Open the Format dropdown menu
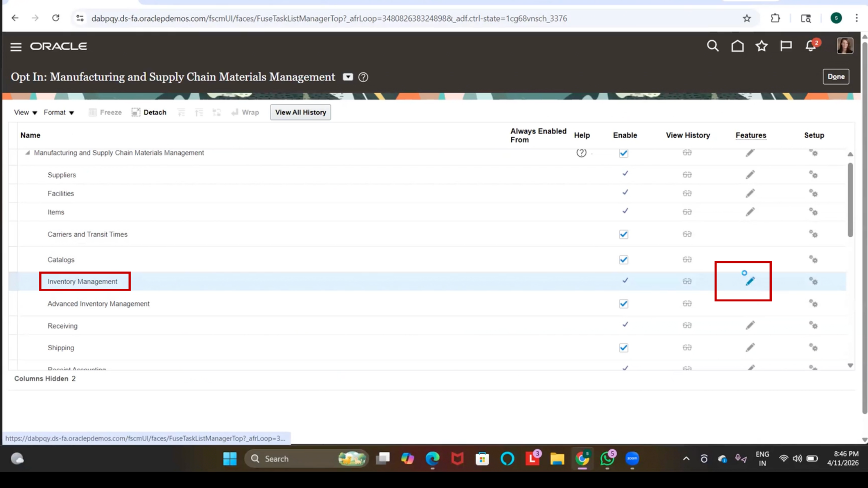 click(x=59, y=113)
